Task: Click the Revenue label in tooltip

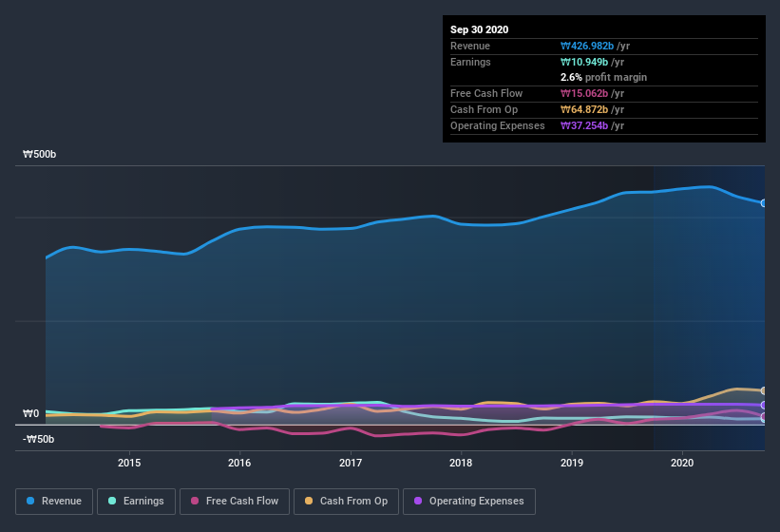Action: point(470,46)
